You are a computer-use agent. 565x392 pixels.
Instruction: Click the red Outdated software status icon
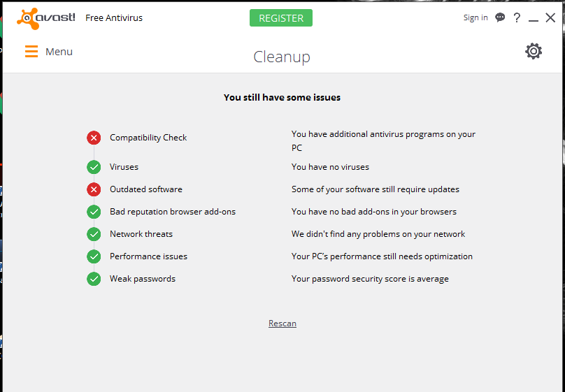point(94,189)
